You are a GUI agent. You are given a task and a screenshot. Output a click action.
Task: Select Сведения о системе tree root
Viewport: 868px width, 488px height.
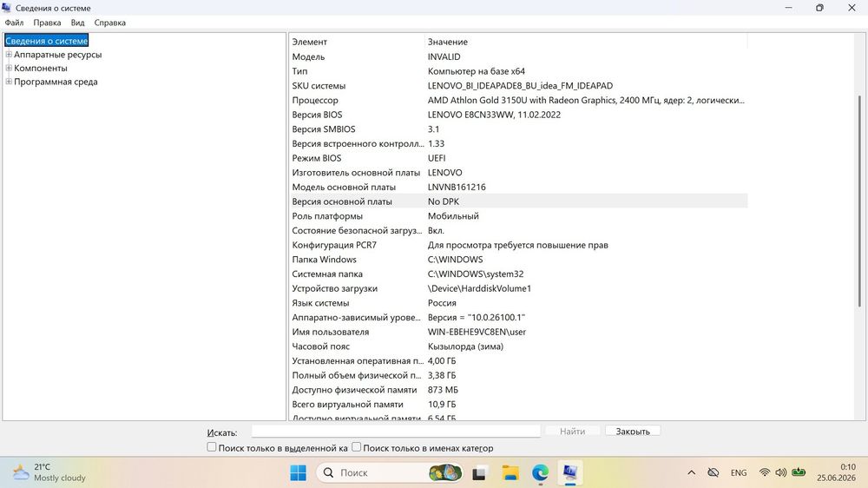47,41
